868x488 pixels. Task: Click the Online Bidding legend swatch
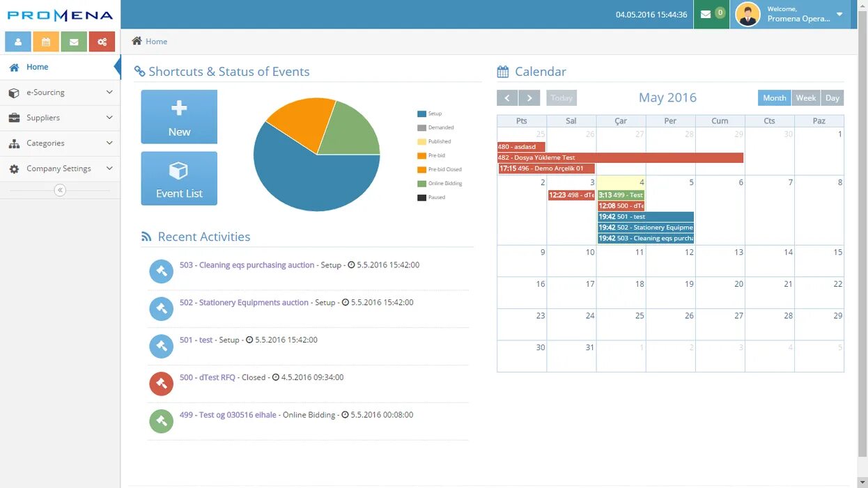pos(421,184)
